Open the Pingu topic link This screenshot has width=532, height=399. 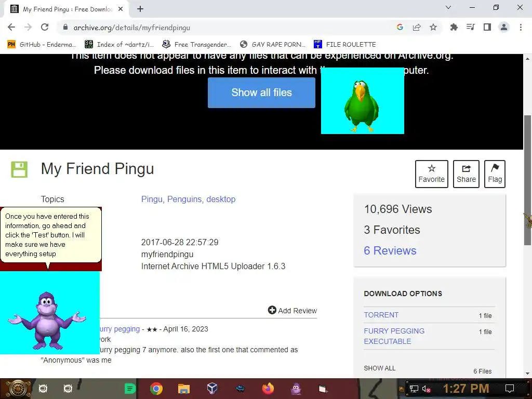(x=152, y=199)
